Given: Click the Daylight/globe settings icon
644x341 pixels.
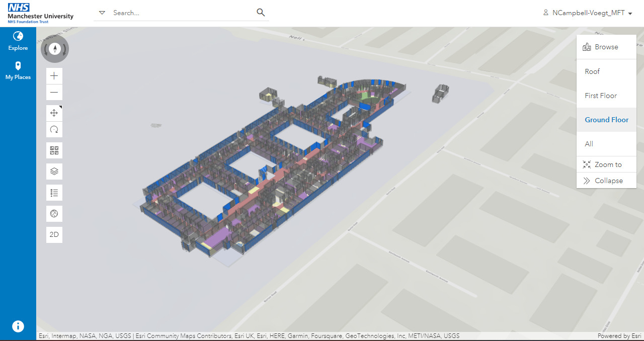Looking at the screenshot, I should (54, 213).
